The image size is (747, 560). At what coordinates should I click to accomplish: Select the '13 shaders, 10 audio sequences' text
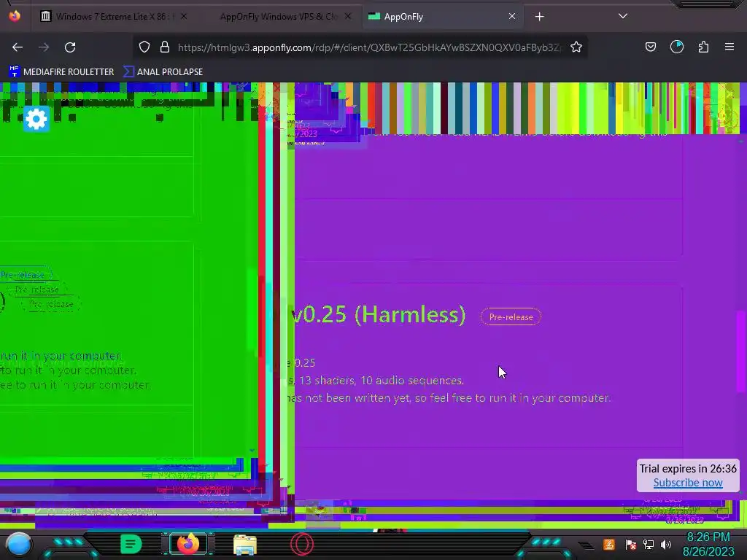381,381
